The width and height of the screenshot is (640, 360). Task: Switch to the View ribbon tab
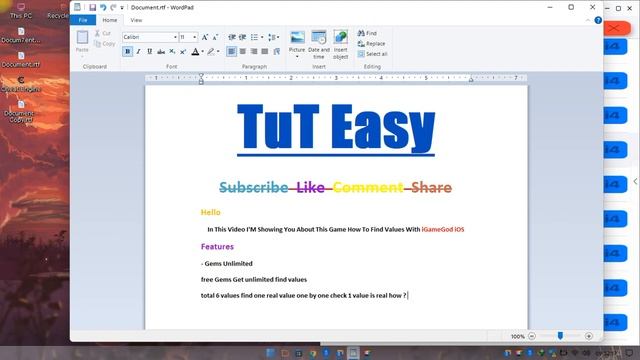click(136, 20)
